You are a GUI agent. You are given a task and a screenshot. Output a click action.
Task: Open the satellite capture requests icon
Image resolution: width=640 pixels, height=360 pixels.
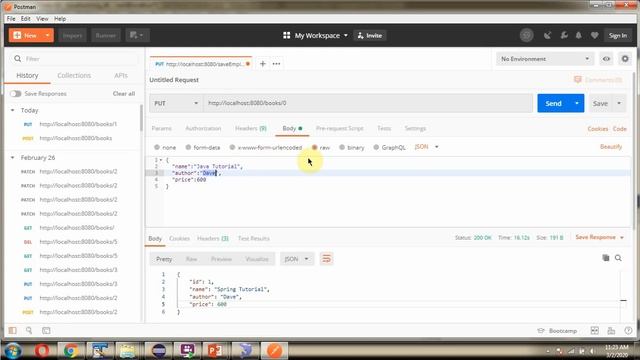point(547,36)
